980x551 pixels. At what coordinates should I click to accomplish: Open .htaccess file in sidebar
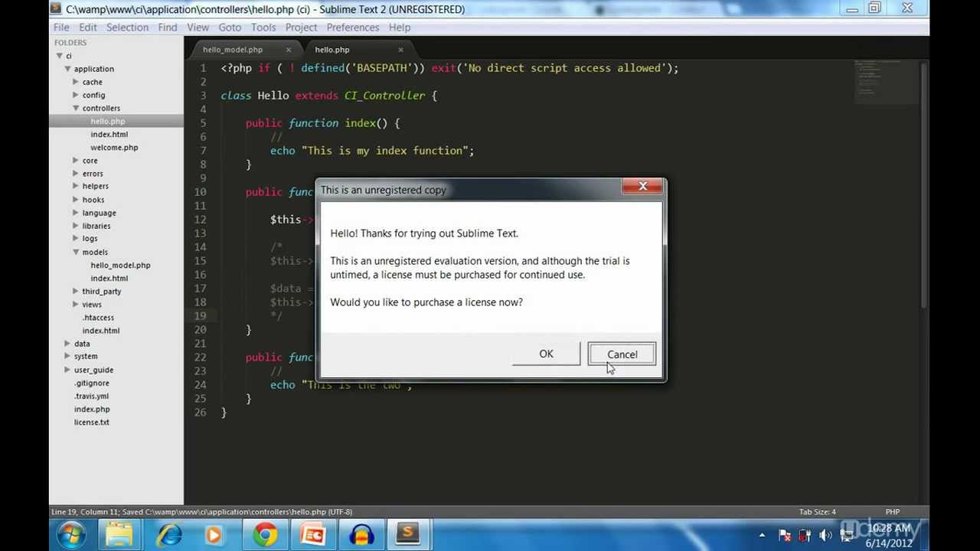pos(98,318)
